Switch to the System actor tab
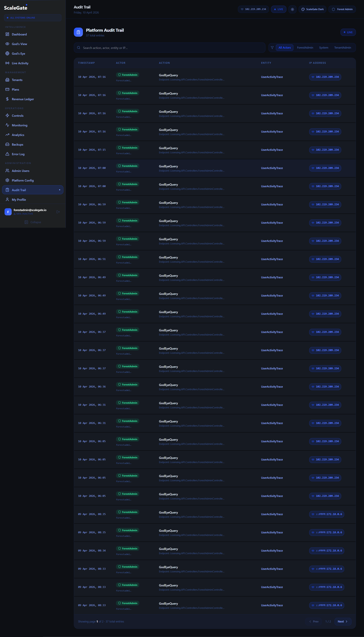 coord(324,48)
